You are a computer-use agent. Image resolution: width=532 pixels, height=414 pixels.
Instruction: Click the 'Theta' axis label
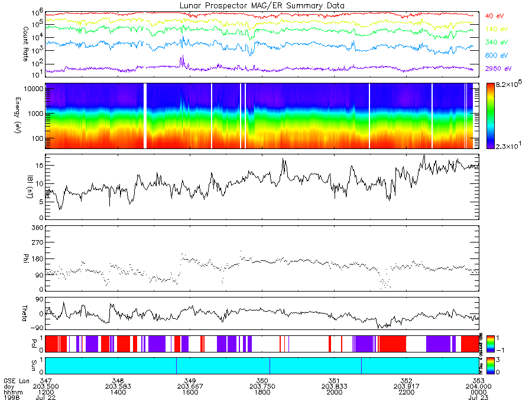coord(24,313)
